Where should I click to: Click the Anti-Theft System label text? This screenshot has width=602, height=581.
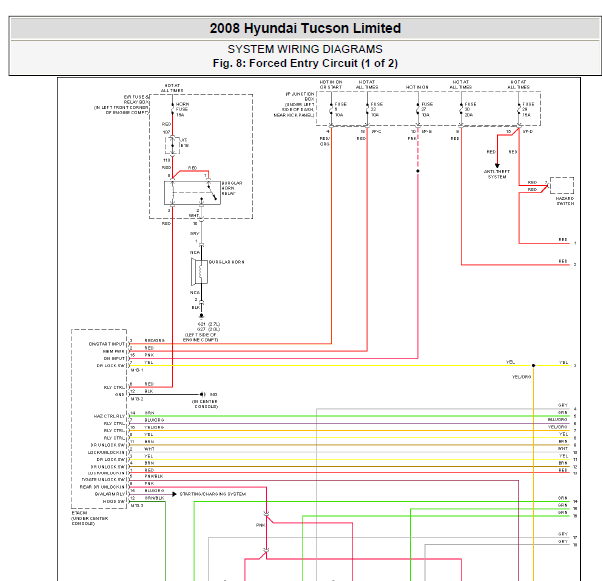pos(497,175)
